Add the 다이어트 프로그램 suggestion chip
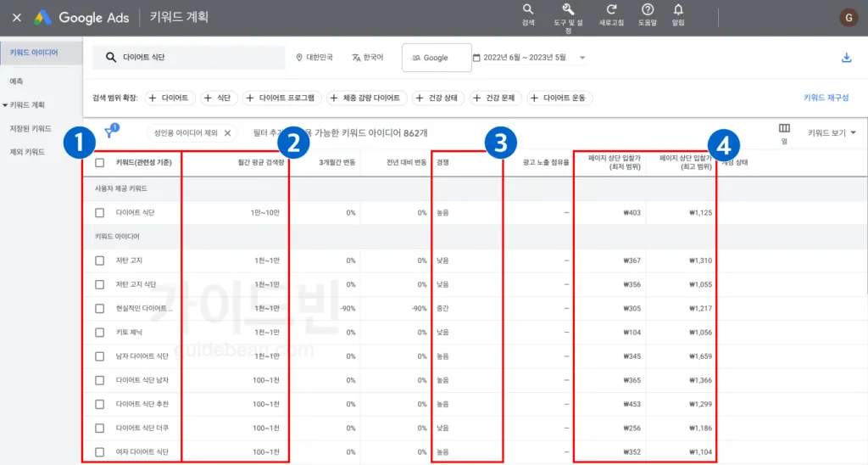 (282, 98)
